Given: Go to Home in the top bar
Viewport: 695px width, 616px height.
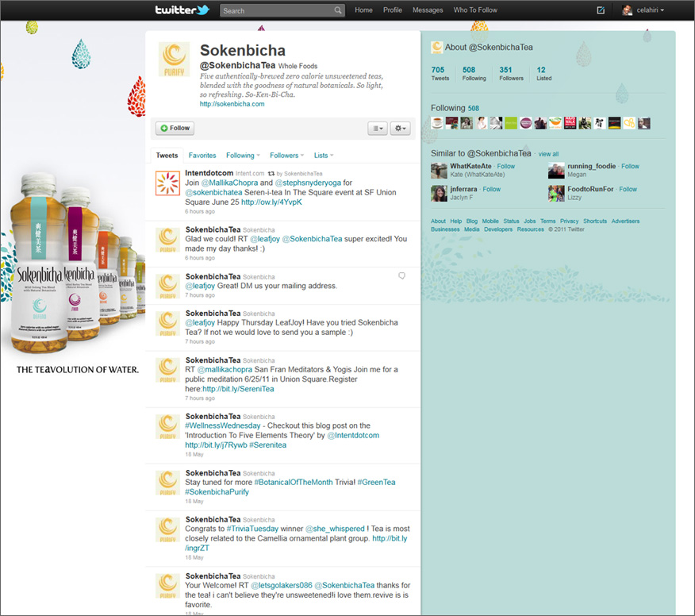Looking at the screenshot, I should 363,10.
